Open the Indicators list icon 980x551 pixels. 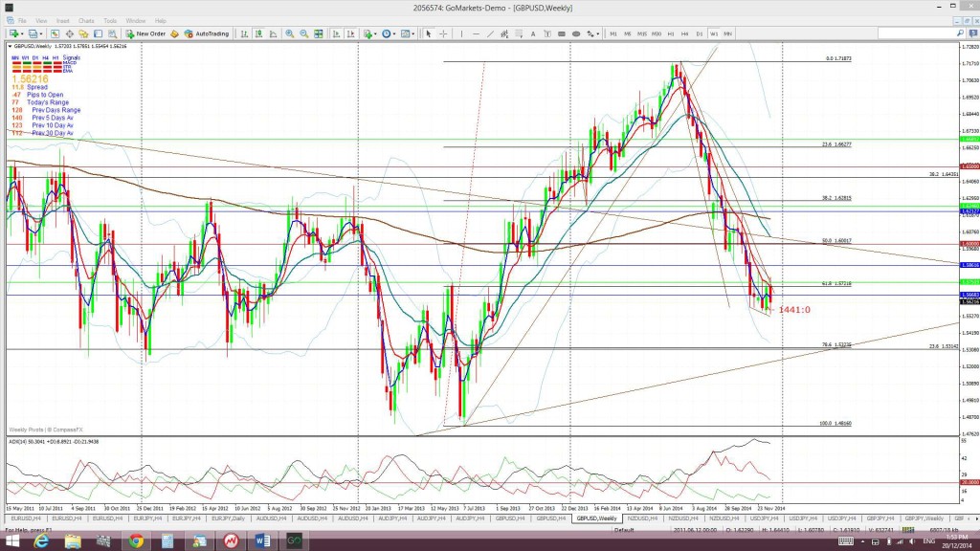[x=368, y=33]
